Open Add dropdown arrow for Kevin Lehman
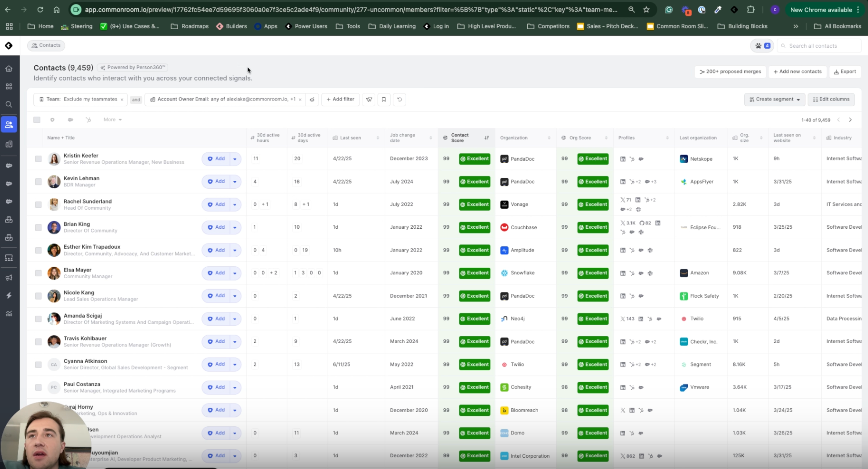Image resolution: width=868 pixels, height=469 pixels. pyautogui.click(x=235, y=182)
